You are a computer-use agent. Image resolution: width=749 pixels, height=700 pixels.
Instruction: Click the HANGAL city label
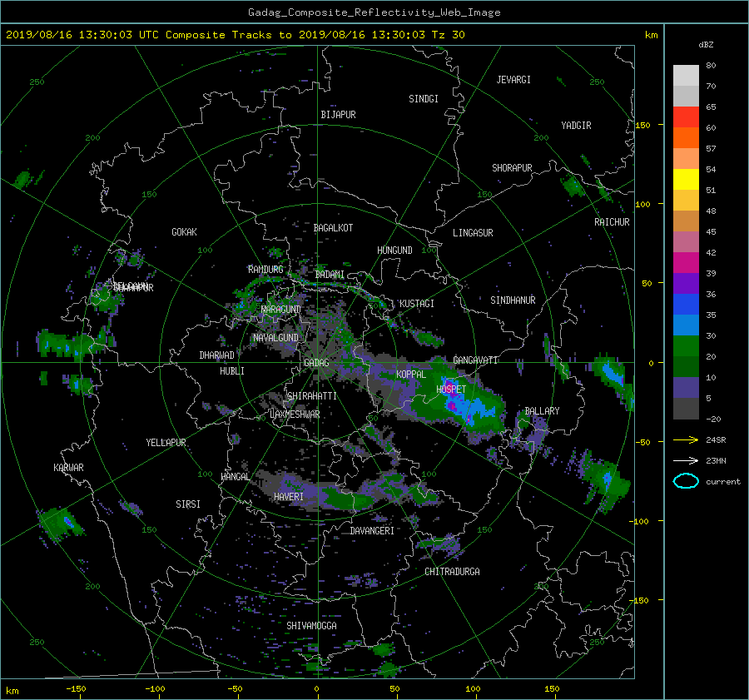click(235, 477)
